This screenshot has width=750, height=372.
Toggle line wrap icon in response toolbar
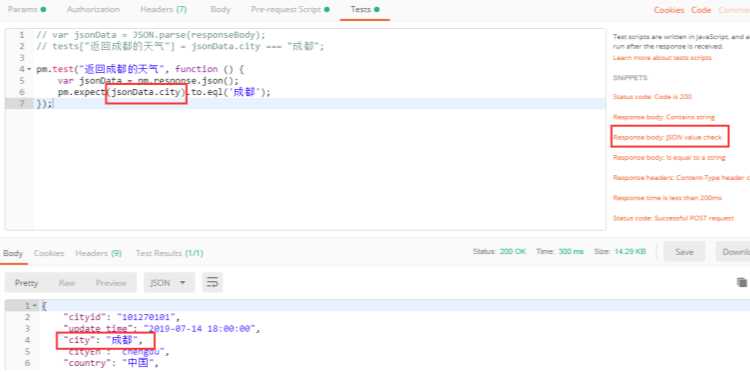click(x=212, y=283)
